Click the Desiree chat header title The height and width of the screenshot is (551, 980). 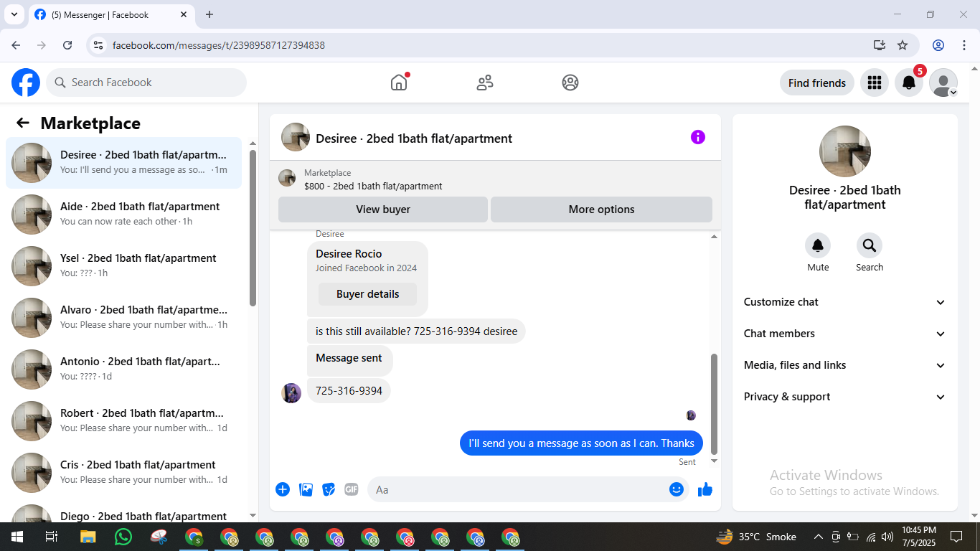(414, 138)
